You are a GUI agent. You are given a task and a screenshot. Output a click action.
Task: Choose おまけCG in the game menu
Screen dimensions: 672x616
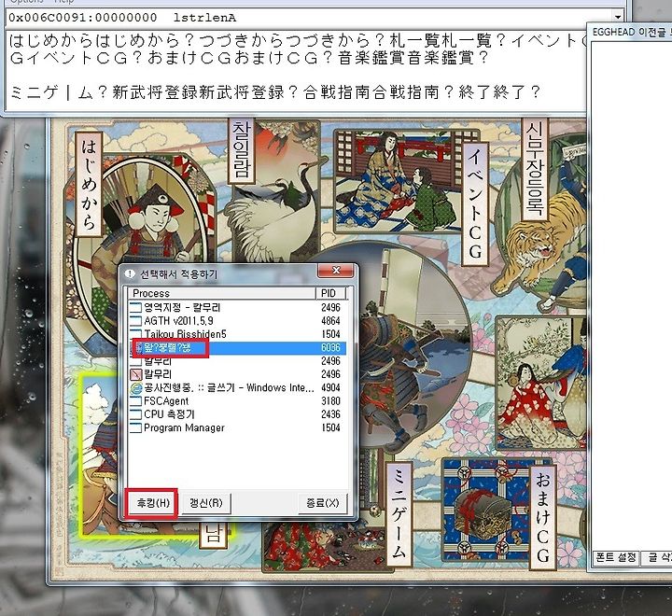pyautogui.click(x=542, y=518)
